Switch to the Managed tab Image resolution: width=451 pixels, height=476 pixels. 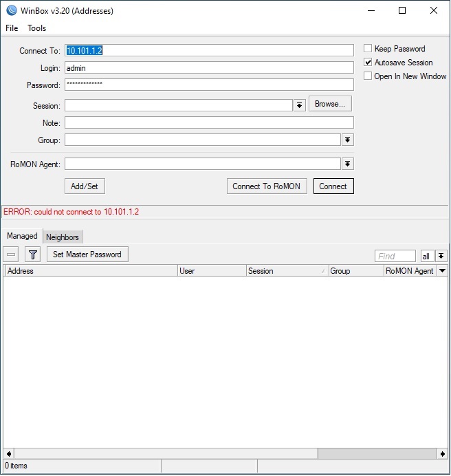22,236
